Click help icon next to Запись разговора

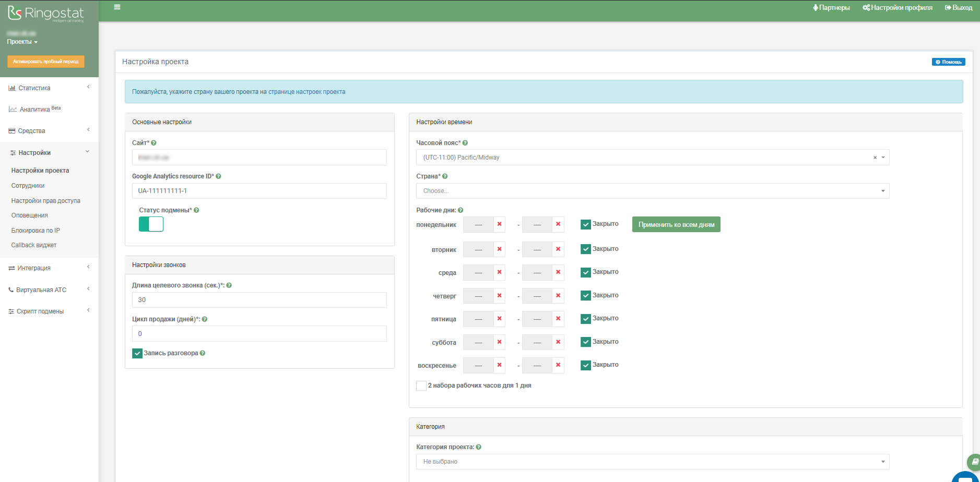tap(203, 353)
